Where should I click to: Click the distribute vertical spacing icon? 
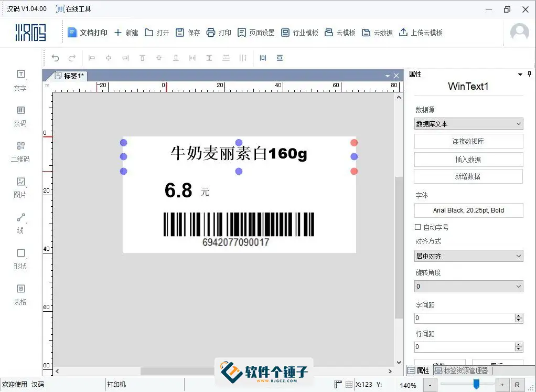pos(226,58)
